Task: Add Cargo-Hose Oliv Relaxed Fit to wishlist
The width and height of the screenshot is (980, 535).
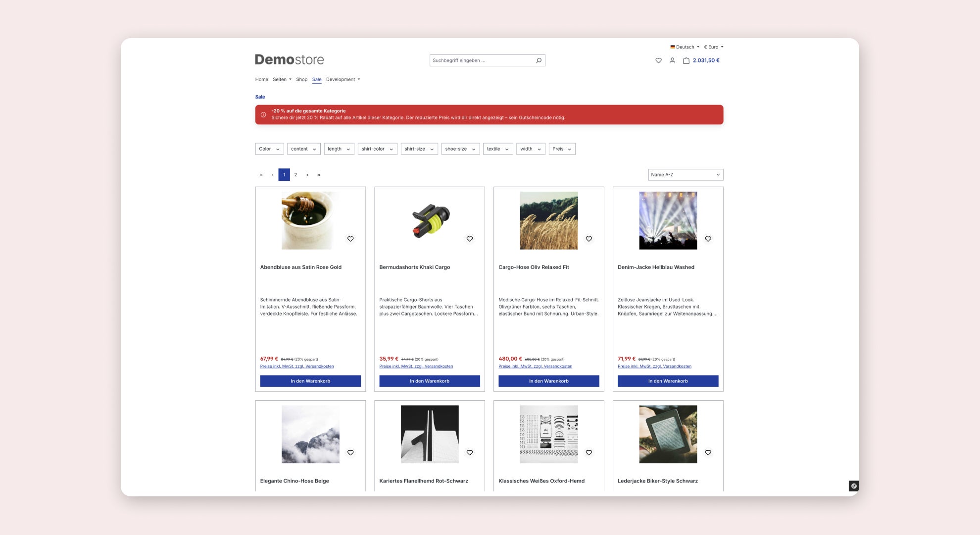Action: point(589,239)
